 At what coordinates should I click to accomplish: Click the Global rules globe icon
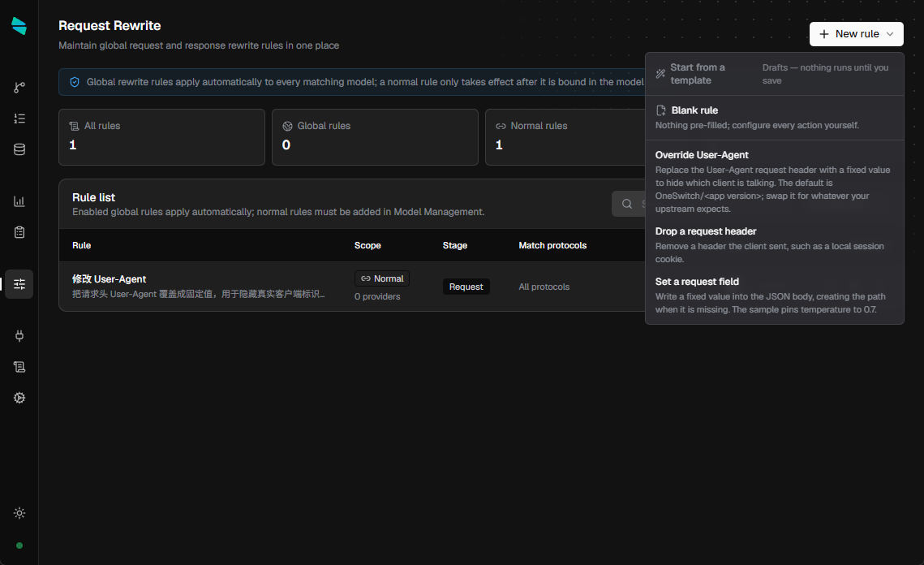coord(287,126)
